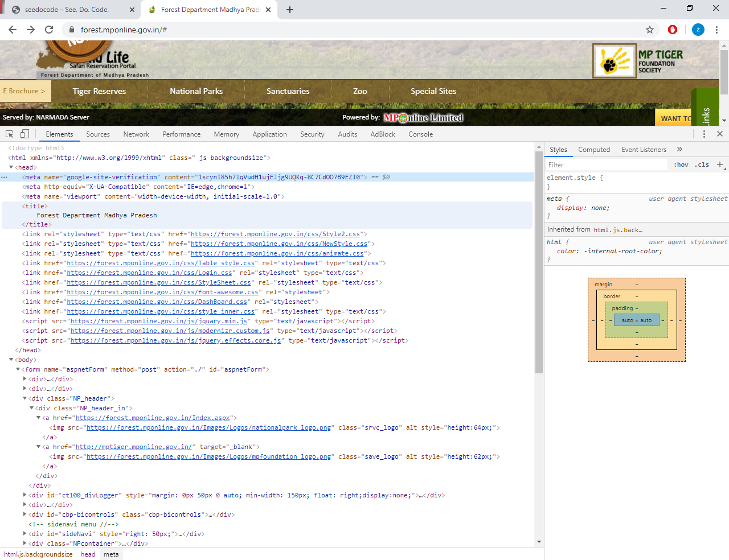The width and height of the screenshot is (729, 560).
Task: Open Chrome's three-dot menu
Action: [x=717, y=30]
